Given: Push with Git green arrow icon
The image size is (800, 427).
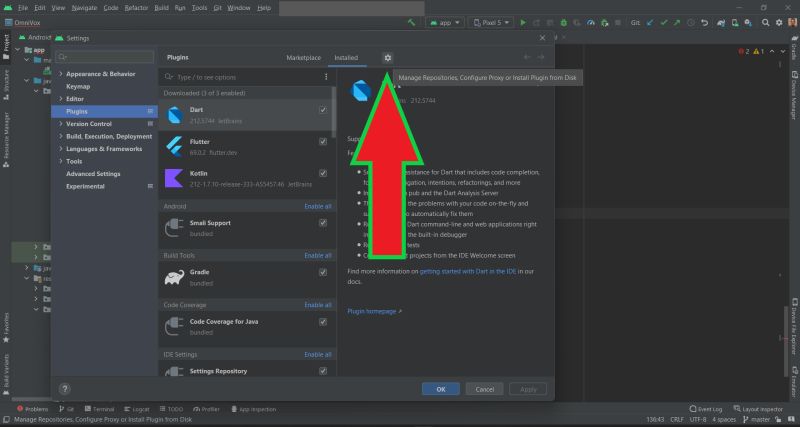Looking at the screenshot, I should tap(677, 22).
